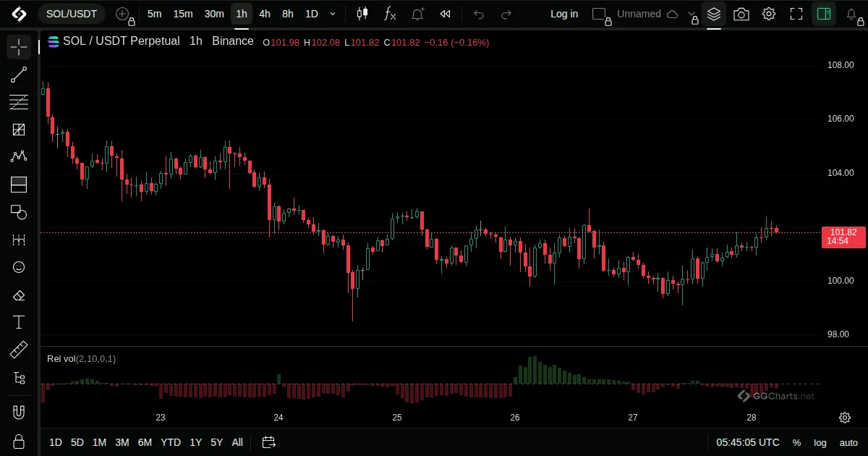The height and width of the screenshot is (456, 868).
Task: Switch to the 4h timeframe
Action: tap(265, 14)
